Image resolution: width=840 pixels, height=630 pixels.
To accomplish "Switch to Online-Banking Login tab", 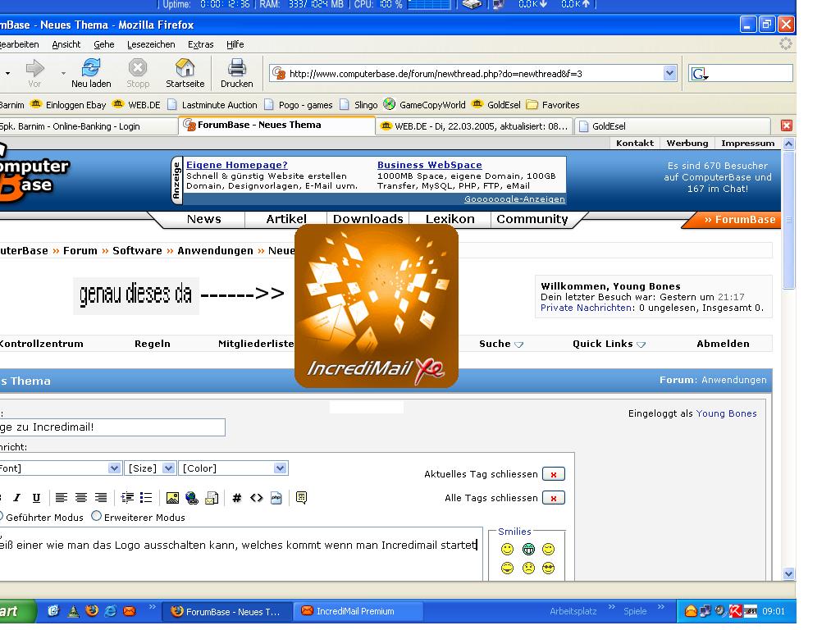I will coord(89,126).
